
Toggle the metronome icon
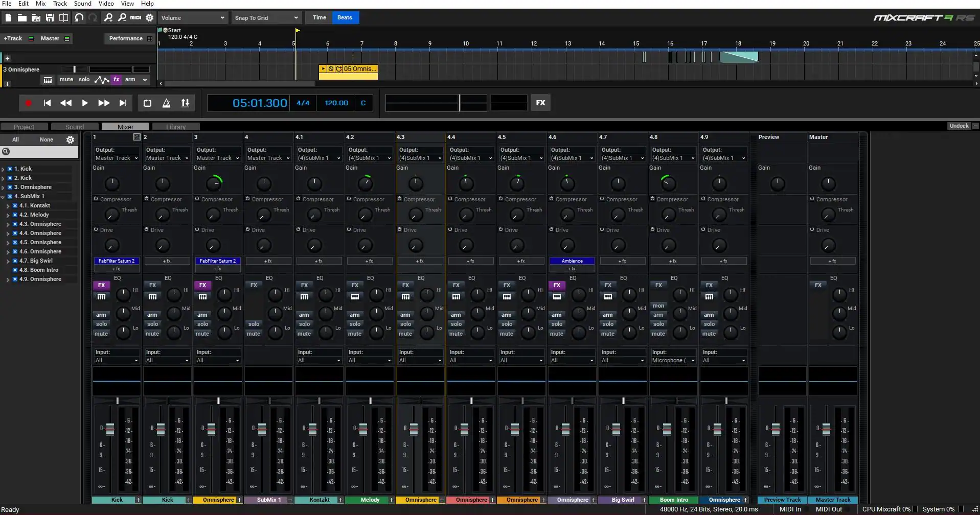(x=166, y=103)
